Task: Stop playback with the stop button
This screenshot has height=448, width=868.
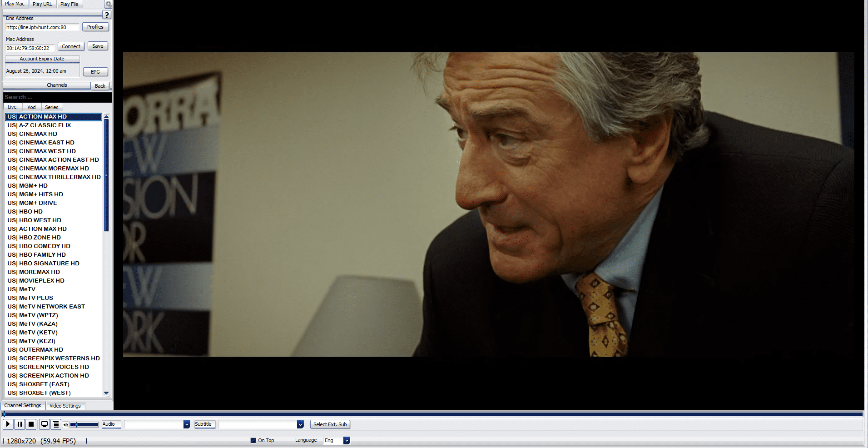Action: click(31, 424)
